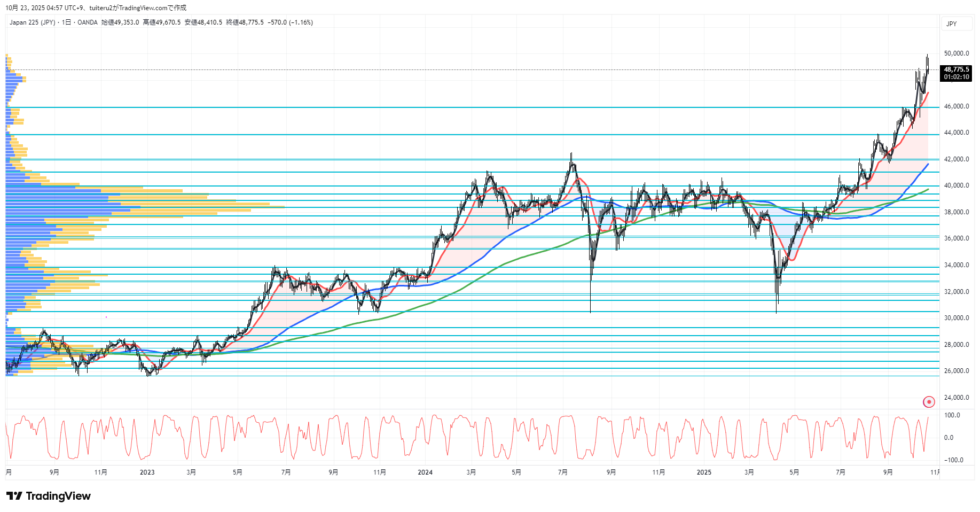980x512 pixels.
Task: Click the red circular event marker icon
Action: click(929, 402)
